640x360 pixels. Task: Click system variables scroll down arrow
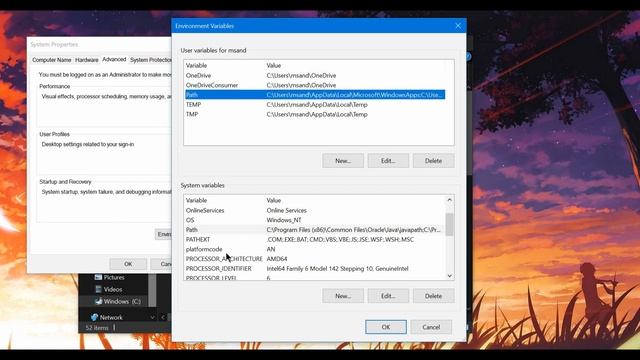449,276
